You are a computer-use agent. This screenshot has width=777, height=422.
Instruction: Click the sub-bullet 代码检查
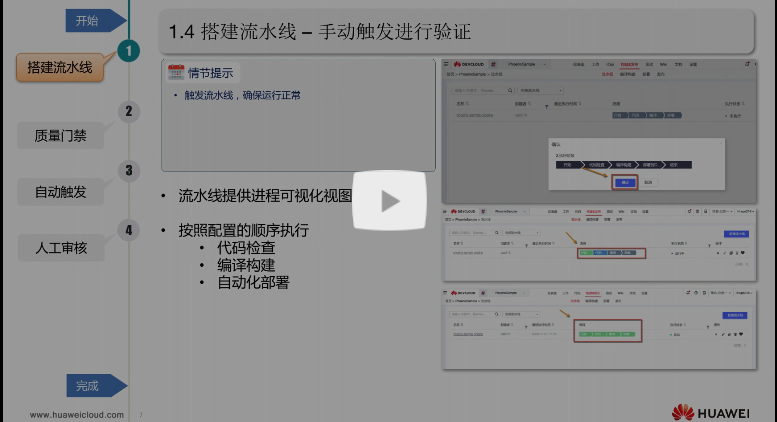246,248
